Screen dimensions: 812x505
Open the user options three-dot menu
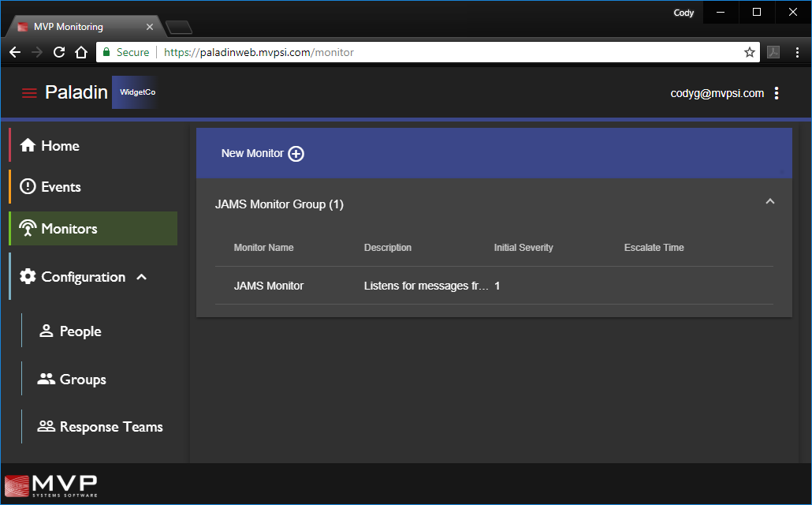pyautogui.click(x=777, y=93)
